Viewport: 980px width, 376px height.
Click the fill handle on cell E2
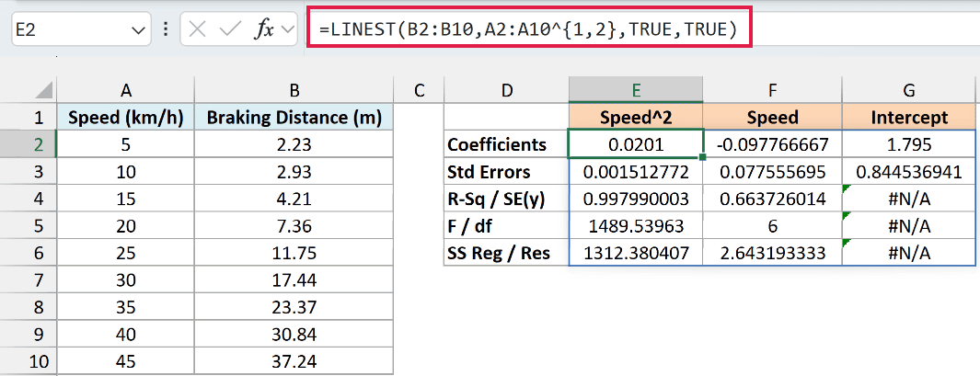coord(704,159)
